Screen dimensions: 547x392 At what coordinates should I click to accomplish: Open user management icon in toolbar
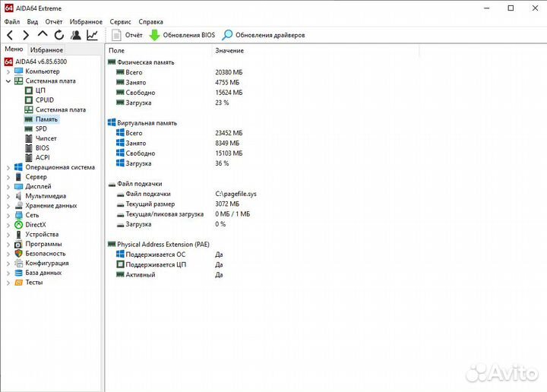pos(75,35)
